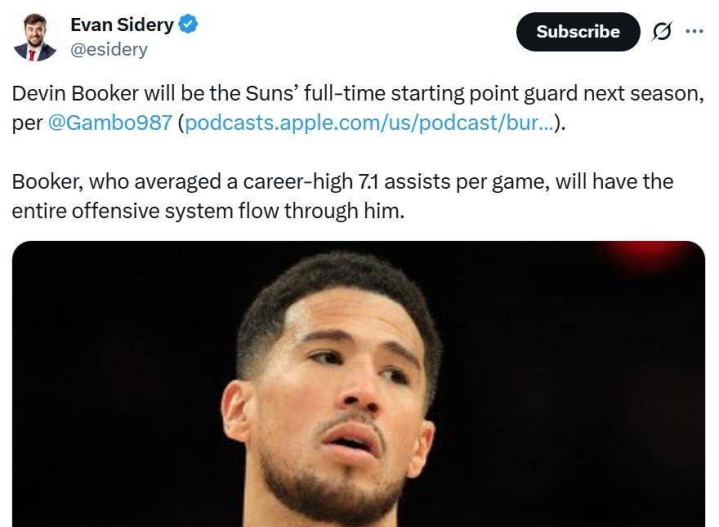Open Evan Sidery's profile avatar
Screen dimensions: 719x527
point(35,37)
